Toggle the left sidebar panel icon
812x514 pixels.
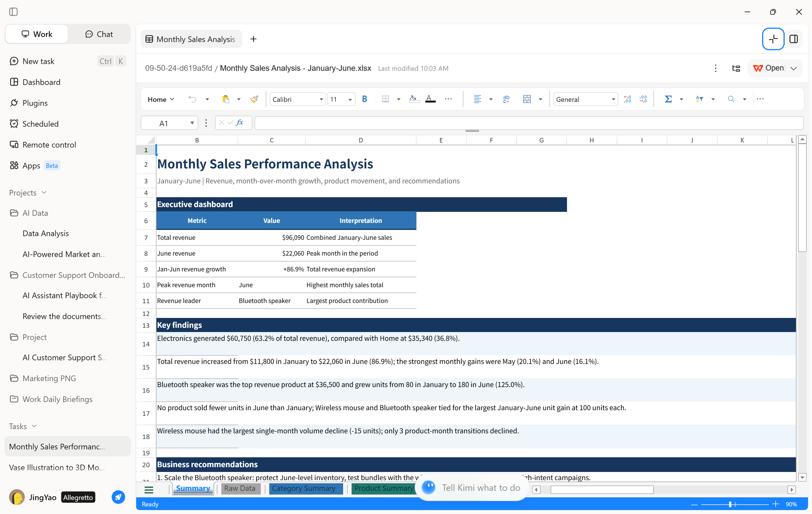[14, 12]
